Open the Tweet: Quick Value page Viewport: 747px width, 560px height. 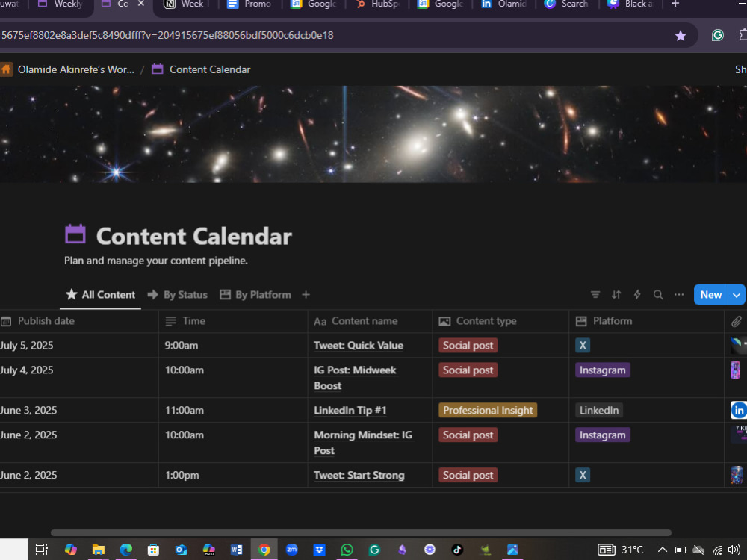359,345
